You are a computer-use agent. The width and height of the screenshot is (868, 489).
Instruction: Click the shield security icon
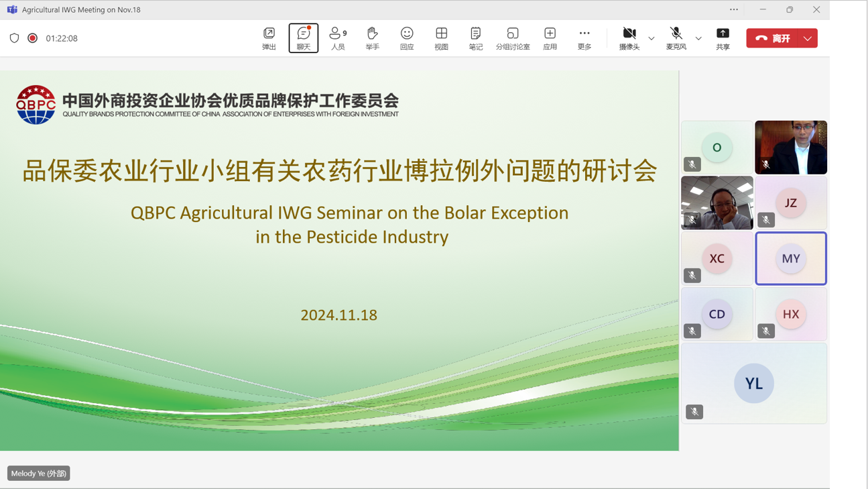point(14,38)
